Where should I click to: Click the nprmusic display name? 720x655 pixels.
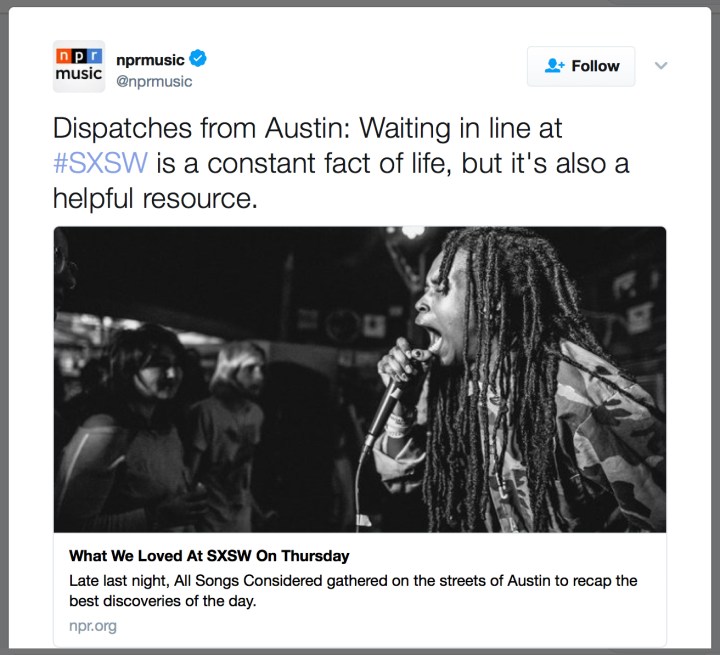(150, 60)
